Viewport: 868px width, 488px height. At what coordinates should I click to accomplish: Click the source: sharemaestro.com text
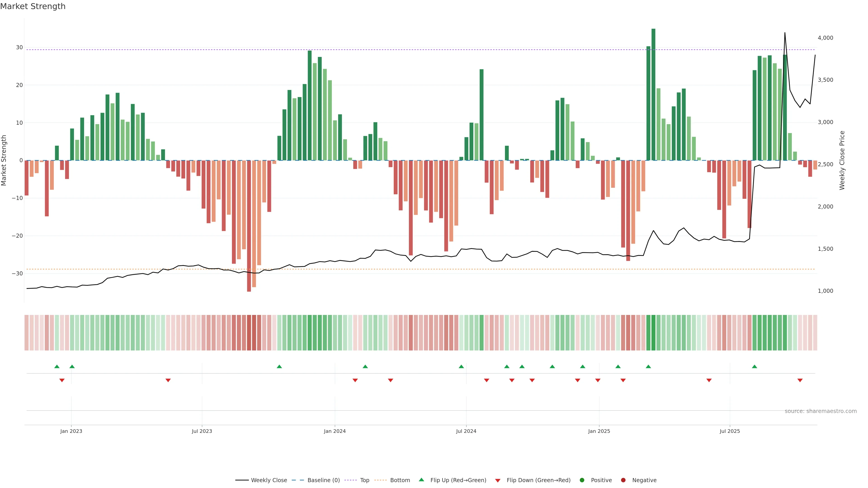[821, 411]
